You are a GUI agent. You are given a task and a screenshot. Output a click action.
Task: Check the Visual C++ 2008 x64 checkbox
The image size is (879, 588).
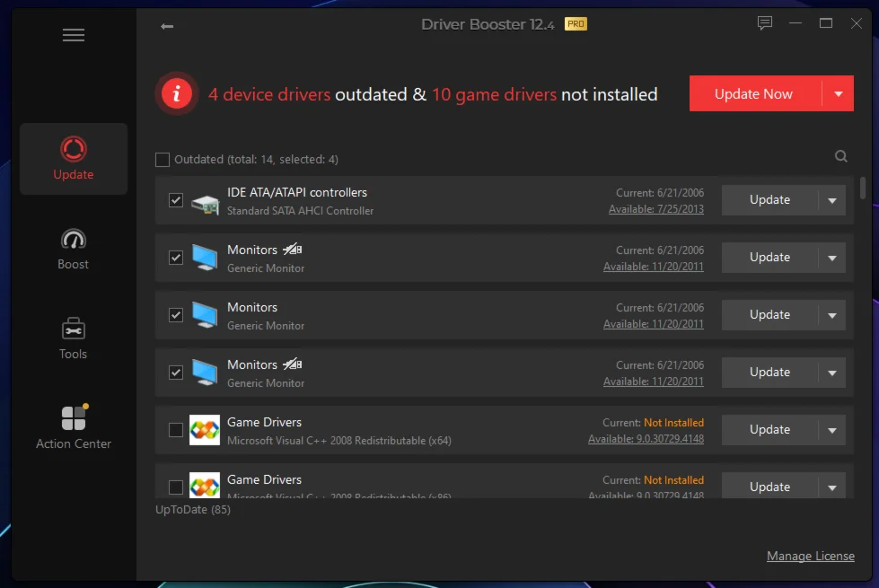click(x=176, y=430)
